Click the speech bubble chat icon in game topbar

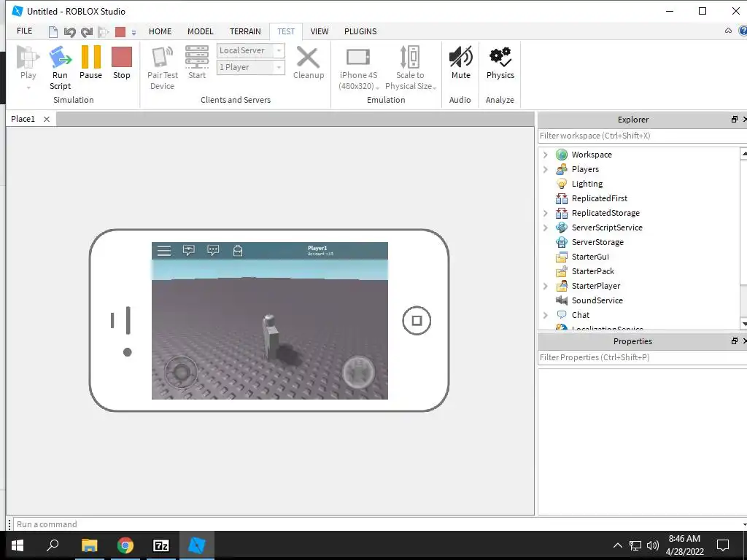[213, 251]
